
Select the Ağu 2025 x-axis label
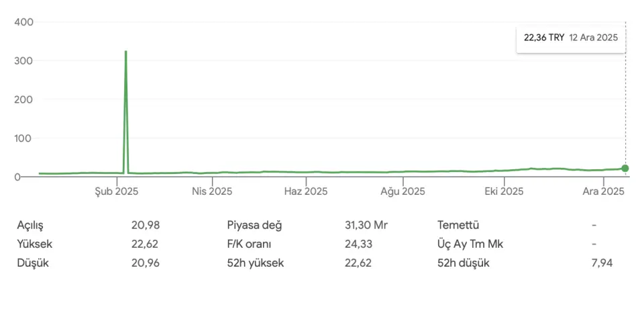pyautogui.click(x=402, y=191)
